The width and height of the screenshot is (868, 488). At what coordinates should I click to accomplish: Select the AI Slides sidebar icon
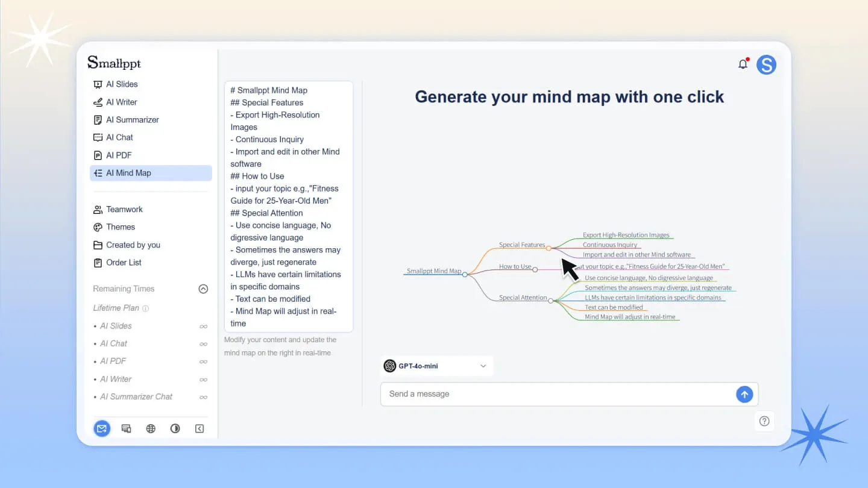(98, 84)
